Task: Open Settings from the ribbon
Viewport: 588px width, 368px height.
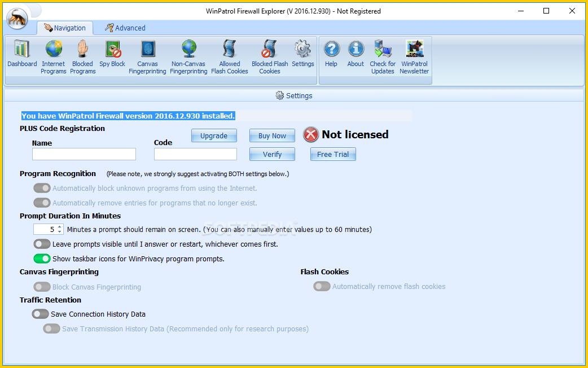Action: (302, 54)
